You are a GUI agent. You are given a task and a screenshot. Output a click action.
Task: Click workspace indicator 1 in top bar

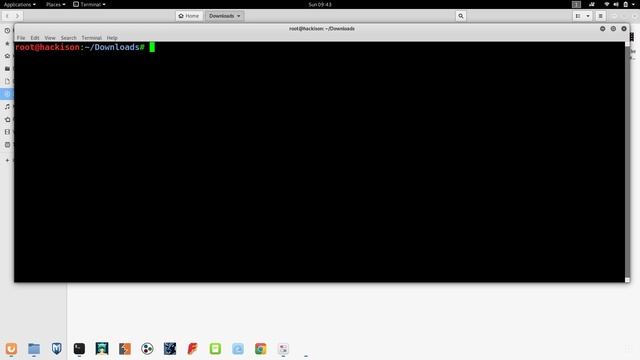[576, 4]
